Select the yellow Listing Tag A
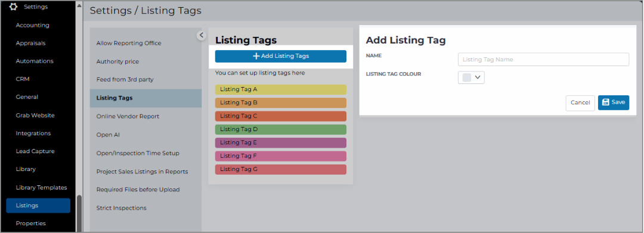Screen dimensions: 644x233 pos(280,89)
